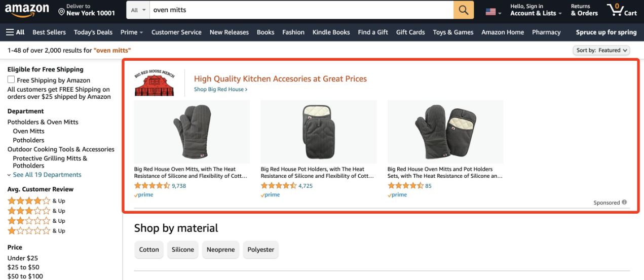The image size is (644, 280).
Task: Open Today's Deals in navigation bar
Action: 93,32
